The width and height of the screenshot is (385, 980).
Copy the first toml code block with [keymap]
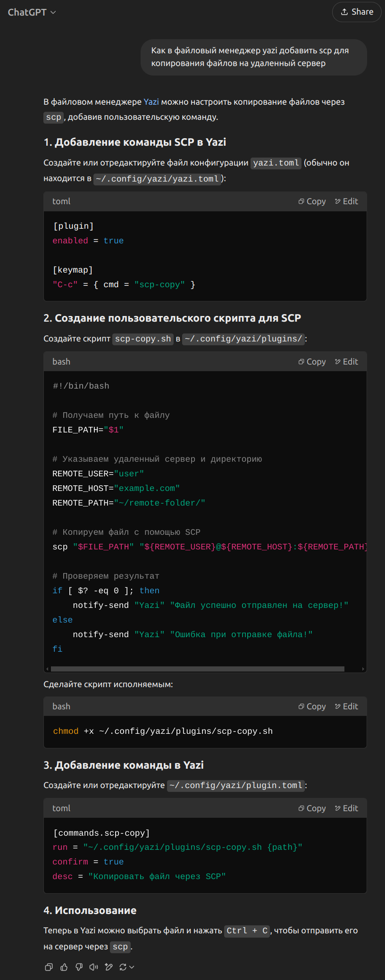click(x=312, y=201)
